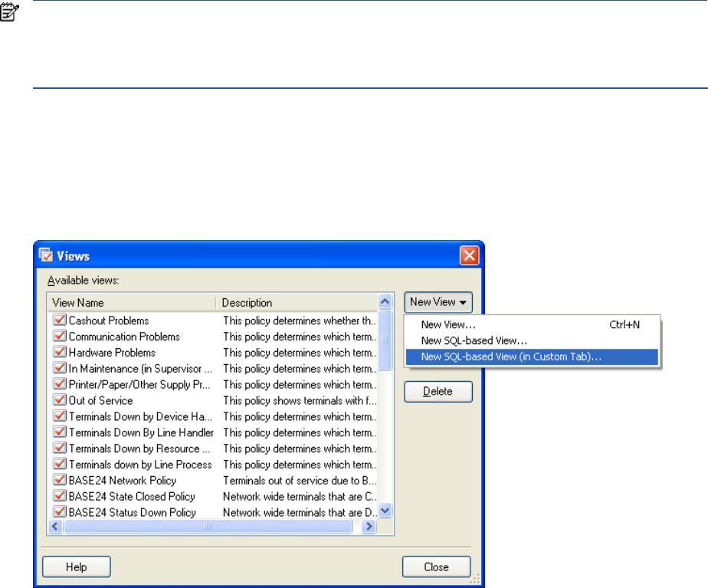The image size is (708, 588).
Task: Sort by the View Name column header
Action: point(131,303)
